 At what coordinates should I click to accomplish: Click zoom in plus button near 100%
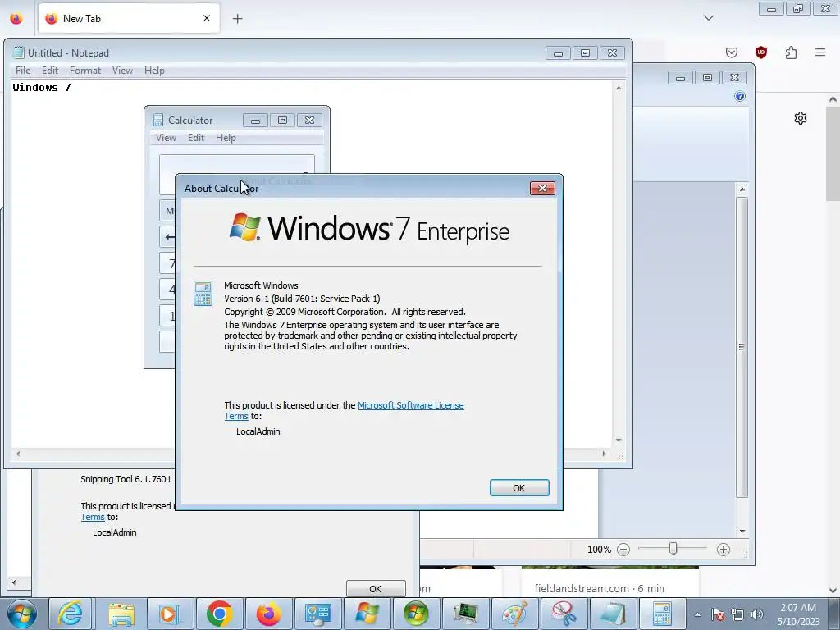click(x=724, y=549)
